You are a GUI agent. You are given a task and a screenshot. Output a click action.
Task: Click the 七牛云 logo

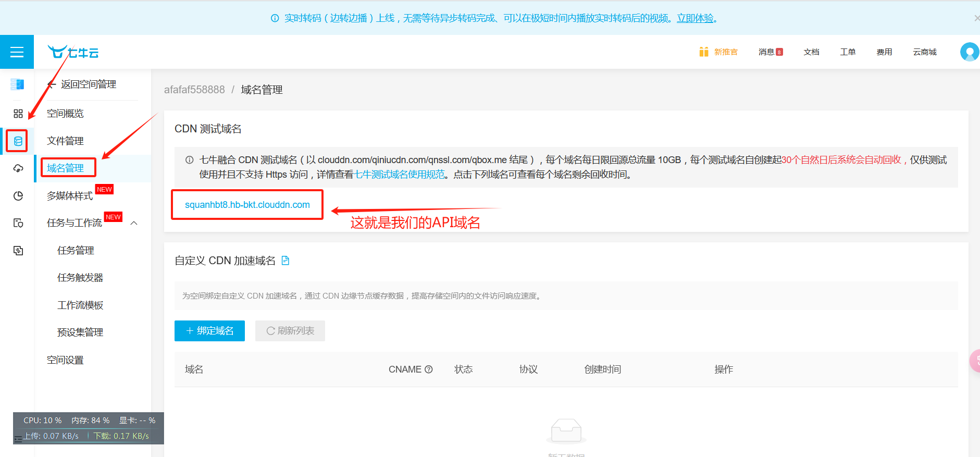[73, 52]
